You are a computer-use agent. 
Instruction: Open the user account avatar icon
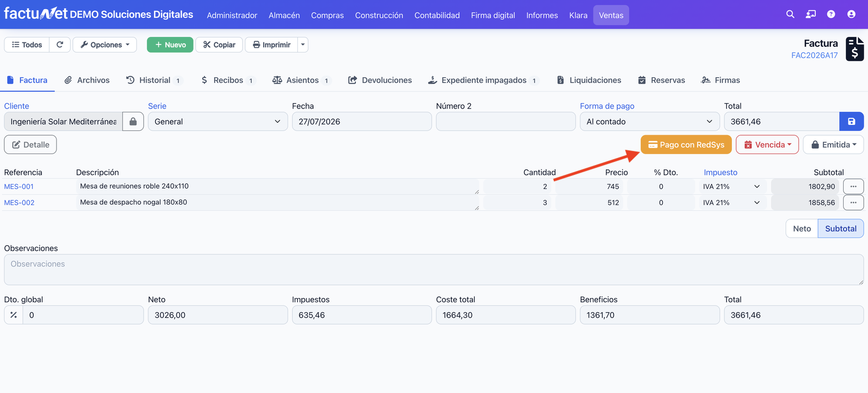tap(851, 15)
